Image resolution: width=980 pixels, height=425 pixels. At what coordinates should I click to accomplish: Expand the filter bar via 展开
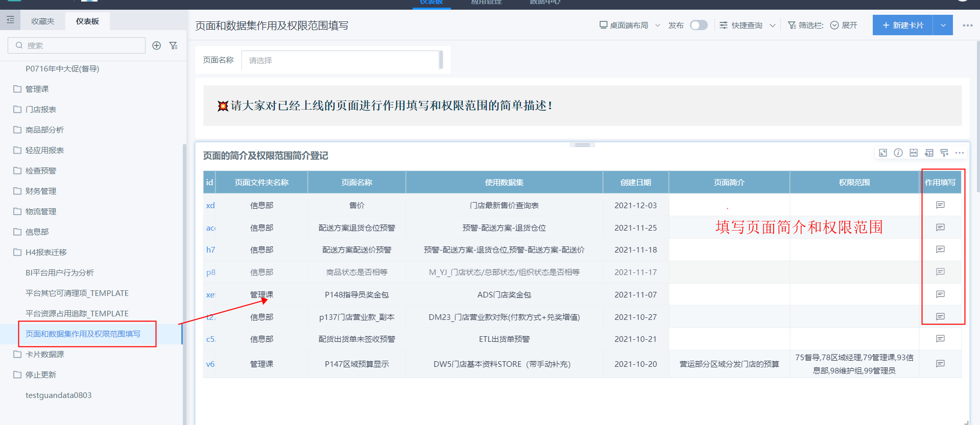pyautogui.click(x=844, y=25)
